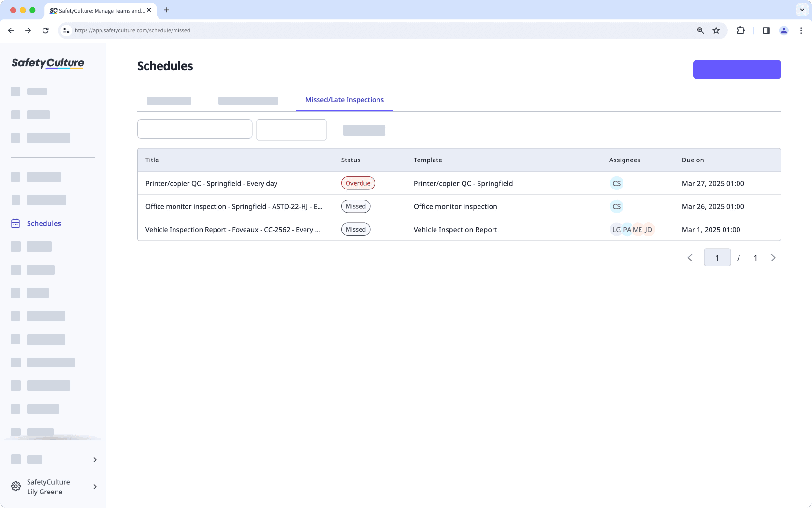Go to next page of results
The height and width of the screenshot is (508, 812).
773,258
